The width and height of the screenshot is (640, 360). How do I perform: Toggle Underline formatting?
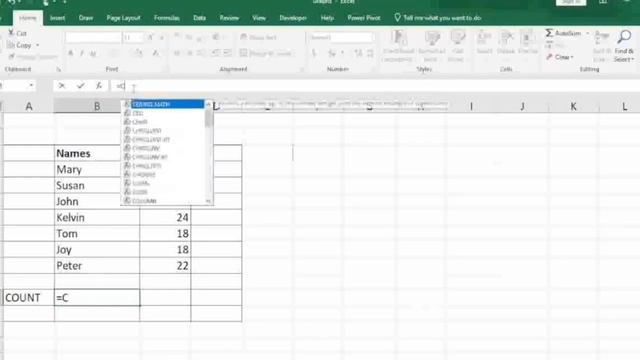point(93,53)
